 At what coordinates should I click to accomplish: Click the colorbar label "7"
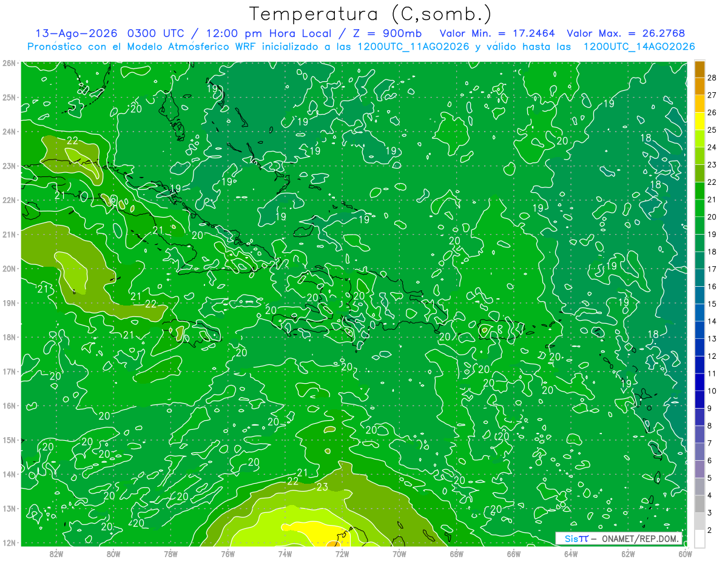(710, 443)
